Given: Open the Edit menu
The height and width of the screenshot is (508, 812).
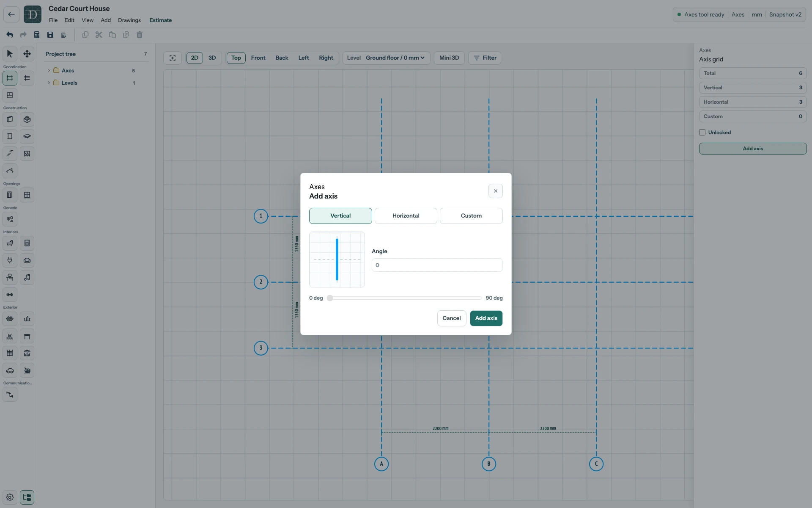Looking at the screenshot, I should coord(69,20).
